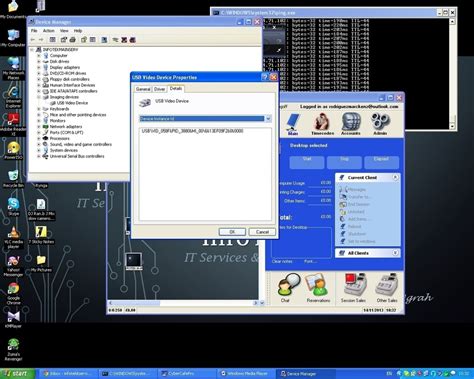Open the Help menu in Device Manager
The image size is (474, 379).
point(78,31)
